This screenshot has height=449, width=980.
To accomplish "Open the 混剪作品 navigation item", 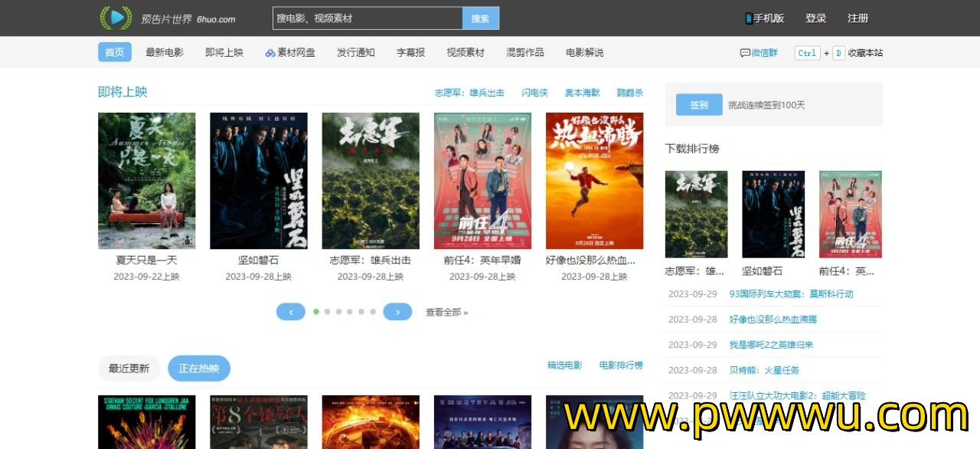I will 525,53.
